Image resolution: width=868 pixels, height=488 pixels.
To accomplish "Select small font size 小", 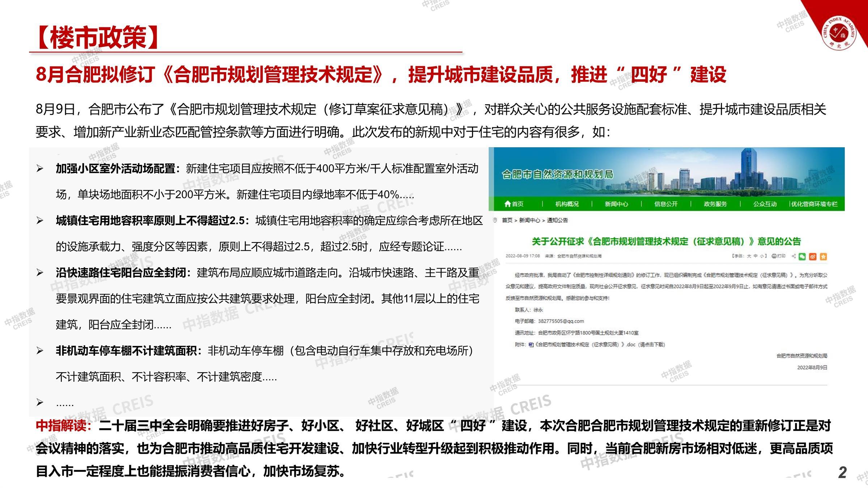I will click(761, 256).
